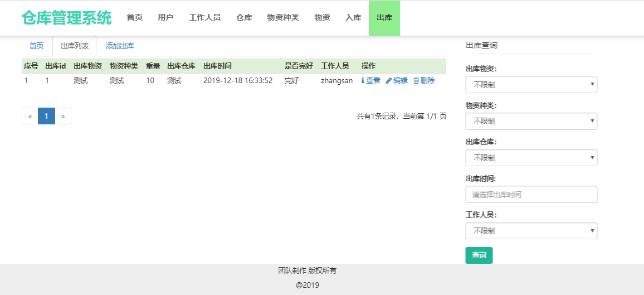This screenshot has height=295, width=644.
Task: Click the 团队制作 版权所有 footer text
Action: pos(307,270)
